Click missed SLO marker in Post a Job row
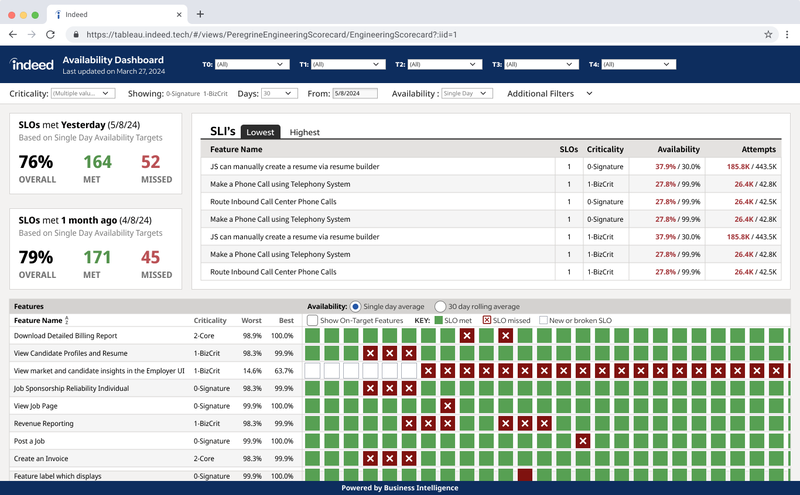Screen dimensions: 800x495 [x=583, y=441]
